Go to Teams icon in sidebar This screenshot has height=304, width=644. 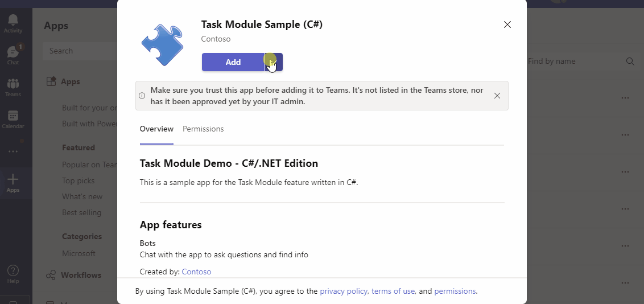point(13,85)
